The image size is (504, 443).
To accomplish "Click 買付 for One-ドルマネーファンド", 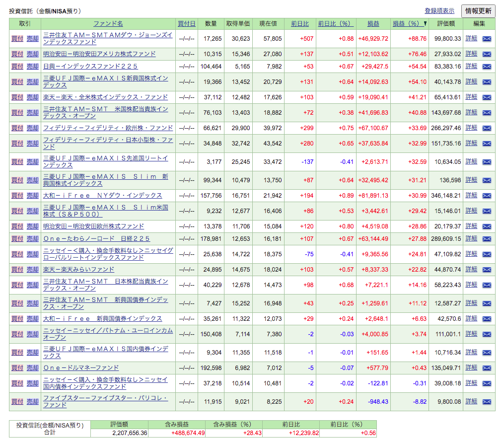I will (x=17, y=368).
